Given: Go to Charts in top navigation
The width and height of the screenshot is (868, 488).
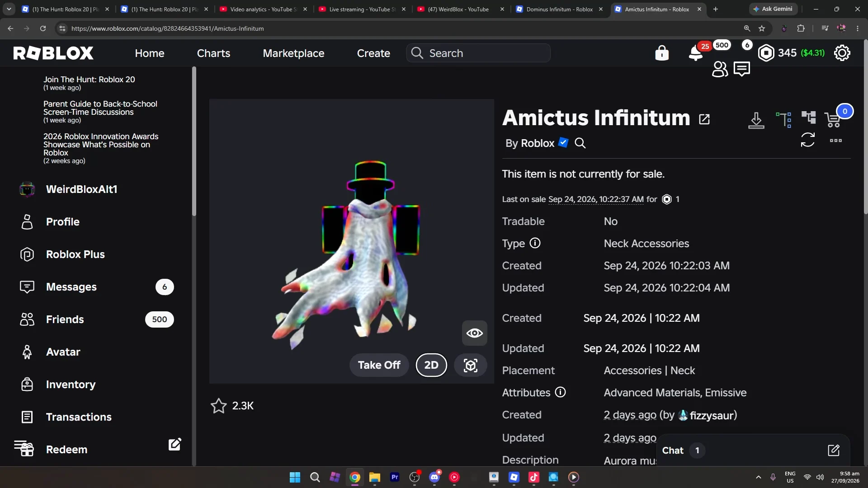Looking at the screenshot, I should [x=213, y=53].
